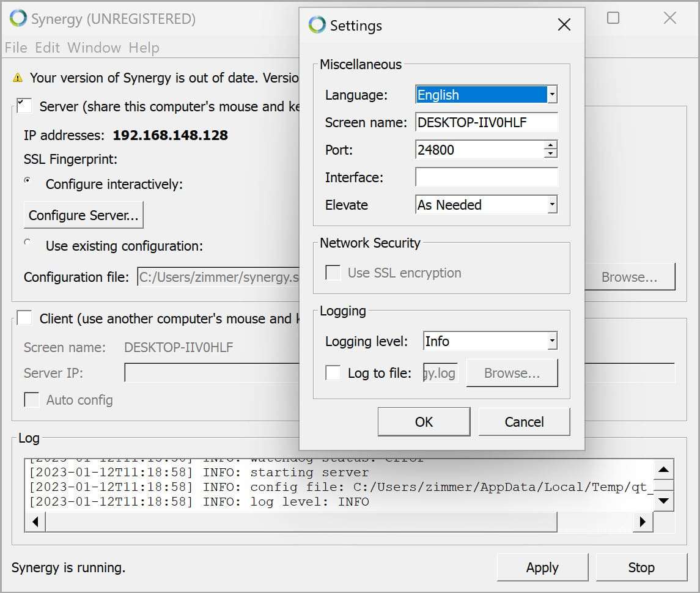Click the log's scroll down arrow
Viewport: 700px width, 593px height.
[x=663, y=501]
